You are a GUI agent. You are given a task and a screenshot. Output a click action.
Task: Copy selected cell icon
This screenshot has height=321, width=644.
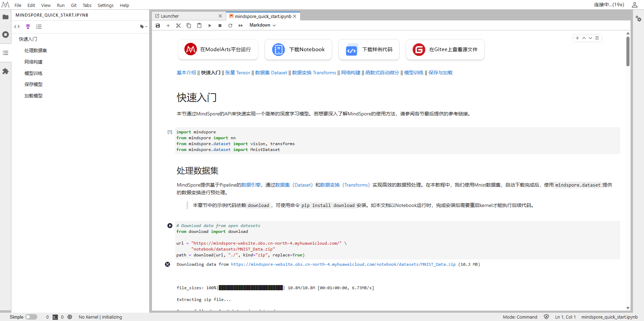click(x=189, y=26)
